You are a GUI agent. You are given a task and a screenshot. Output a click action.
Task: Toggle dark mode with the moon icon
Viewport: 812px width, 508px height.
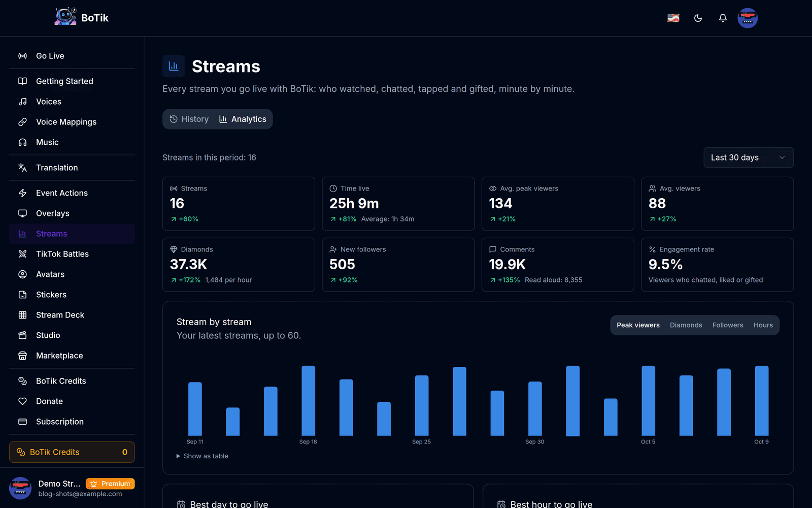pyautogui.click(x=698, y=18)
